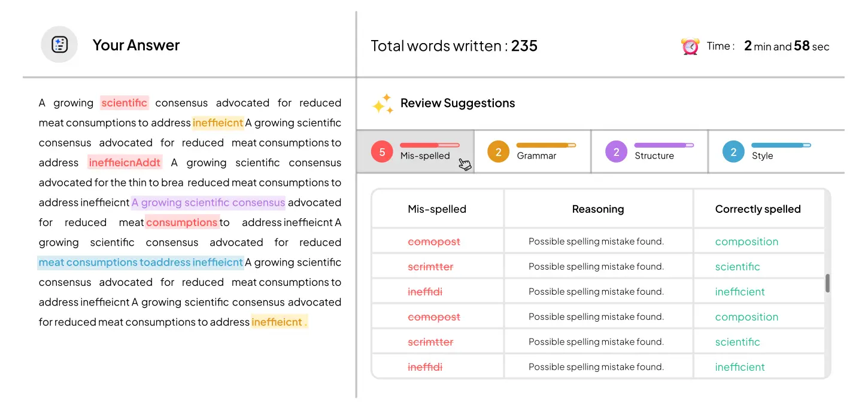Click the green correction inefficient
868x409 pixels.
[x=740, y=291]
